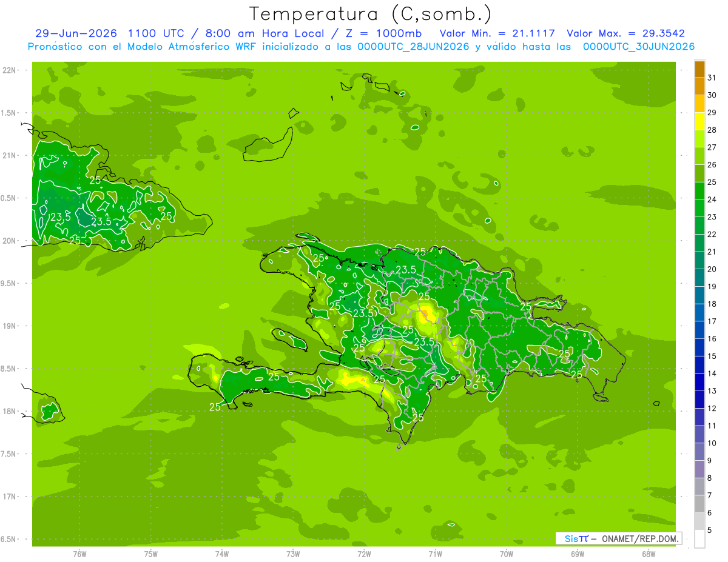The width and height of the screenshot is (728, 562).
Task: Click '8:00 am Hora Local' text
Action: pos(265,33)
